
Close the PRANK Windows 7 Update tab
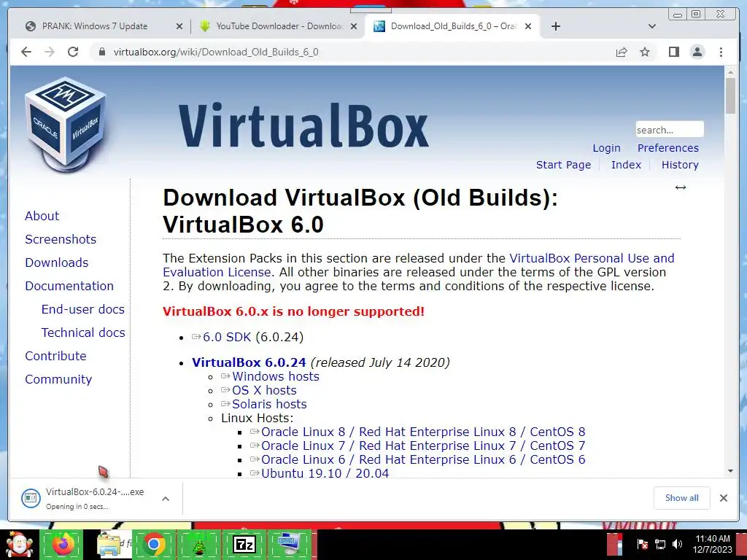(179, 26)
